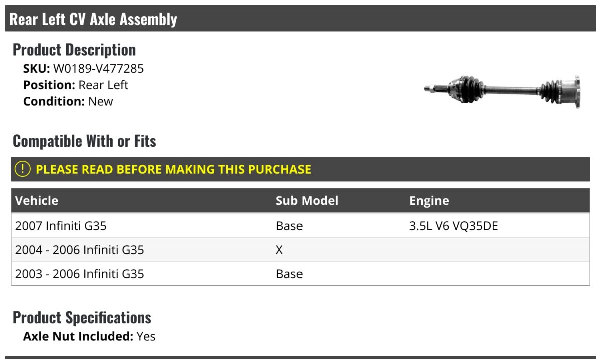The height and width of the screenshot is (364, 601).
Task: Select the 2003 - 2006 Infiniti G35 row
Action: tap(300, 274)
